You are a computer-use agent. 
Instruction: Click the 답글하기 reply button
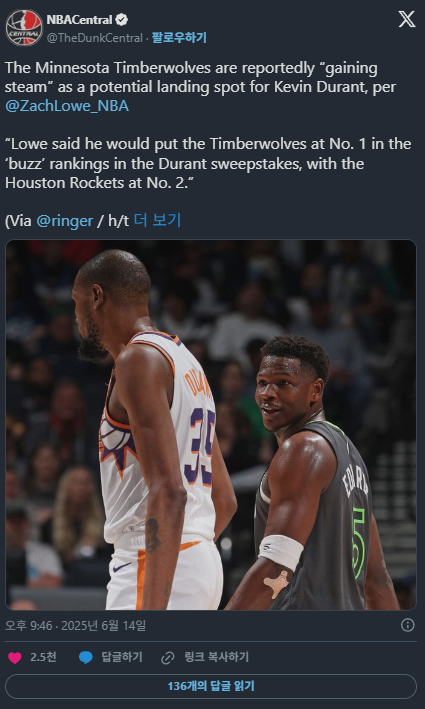tap(122, 657)
